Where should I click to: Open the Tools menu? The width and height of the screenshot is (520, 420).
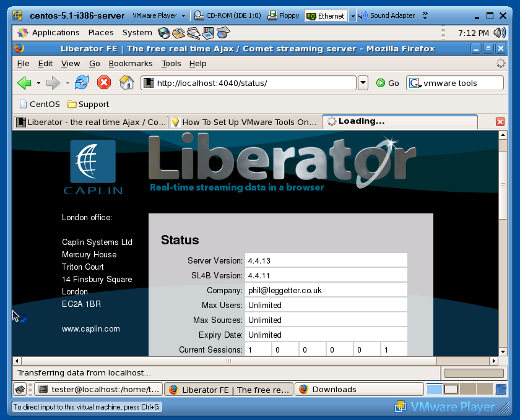click(x=171, y=63)
